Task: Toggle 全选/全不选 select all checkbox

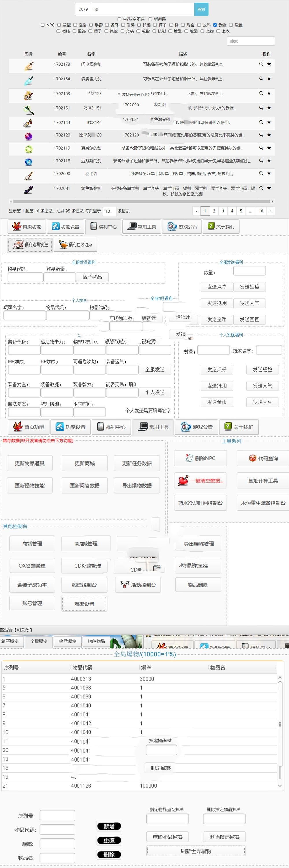Action: [x=119, y=19]
